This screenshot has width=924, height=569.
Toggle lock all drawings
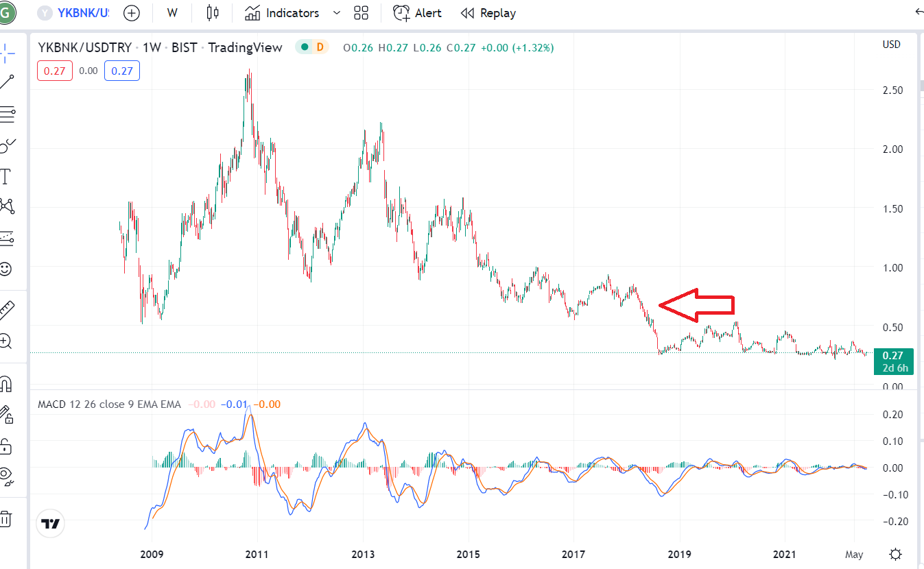(5, 446)
